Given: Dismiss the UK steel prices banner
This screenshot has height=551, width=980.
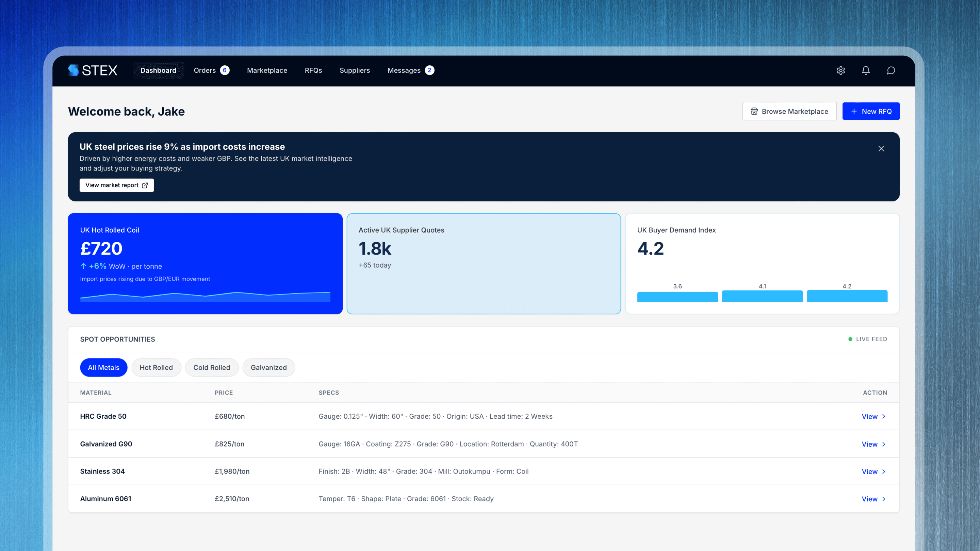Looking at the screenshot, I should 881,149.
